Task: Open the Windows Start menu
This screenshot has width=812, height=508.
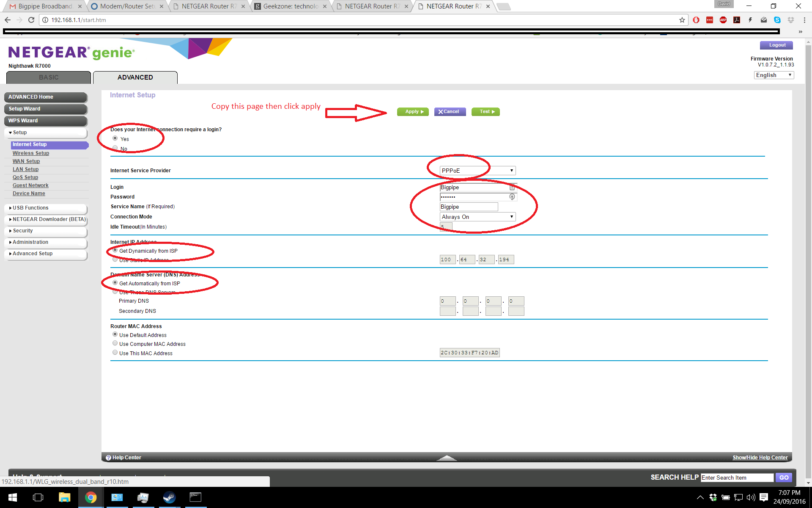Action: tap(13, 497)
